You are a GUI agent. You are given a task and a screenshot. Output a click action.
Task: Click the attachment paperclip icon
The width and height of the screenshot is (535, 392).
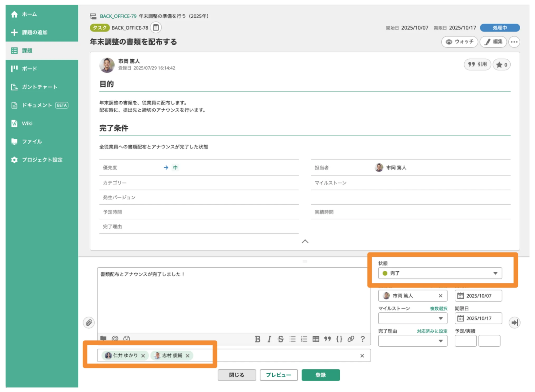point(89,322)
